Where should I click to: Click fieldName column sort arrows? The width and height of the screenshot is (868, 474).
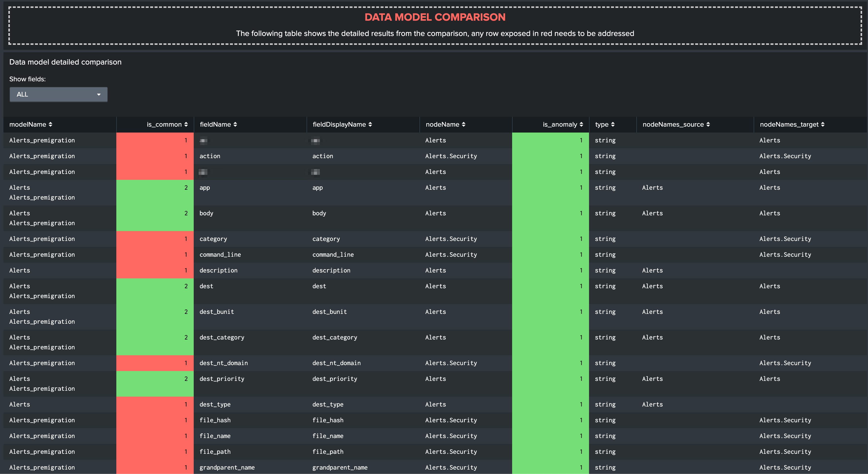(235, 125)
